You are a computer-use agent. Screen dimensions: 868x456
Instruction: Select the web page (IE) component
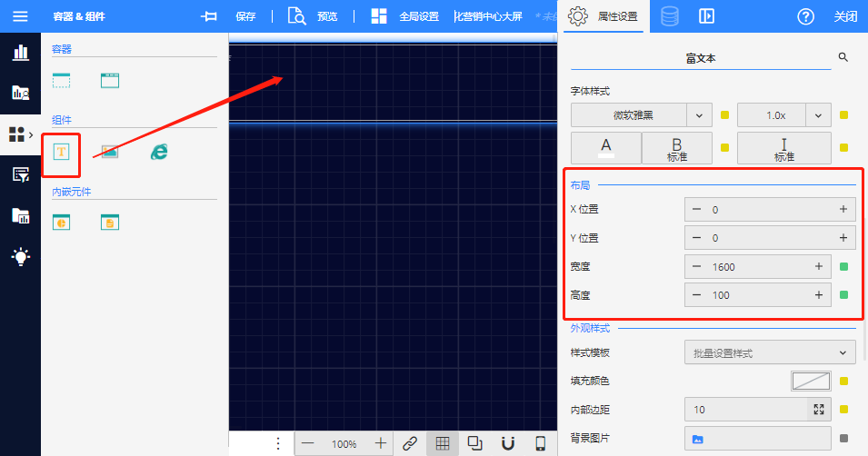pos(159,153)
